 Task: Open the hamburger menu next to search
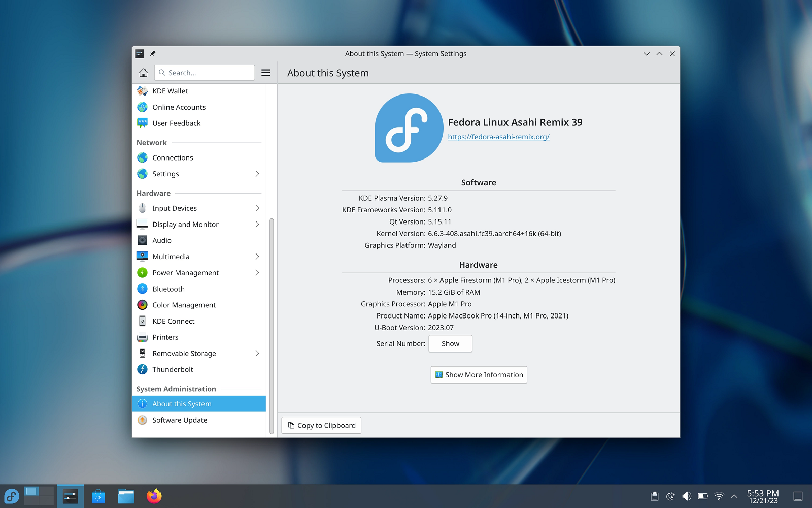pyautogui.click(x=266, y=73)
